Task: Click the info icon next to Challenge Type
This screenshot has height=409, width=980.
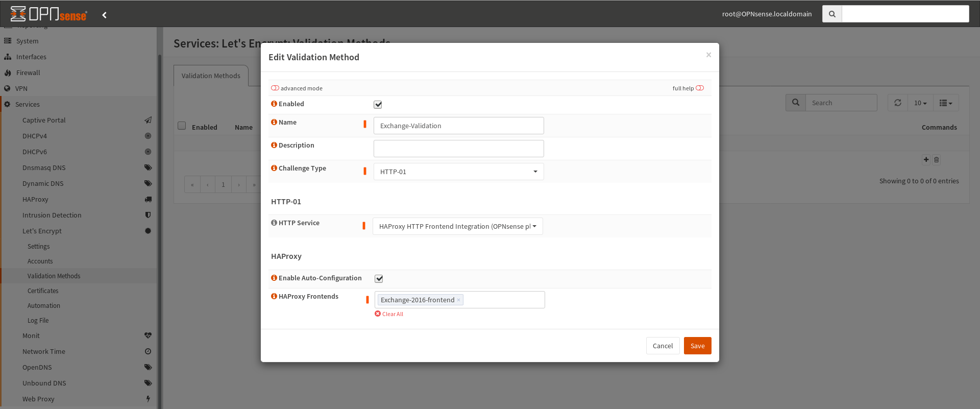Action: pyautogui.click(x=274, y=168)
